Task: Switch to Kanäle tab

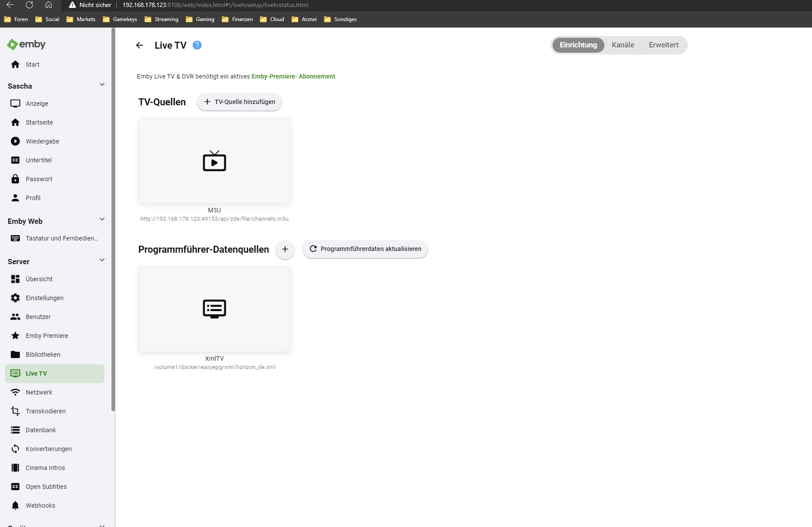Action: (623, 45)
